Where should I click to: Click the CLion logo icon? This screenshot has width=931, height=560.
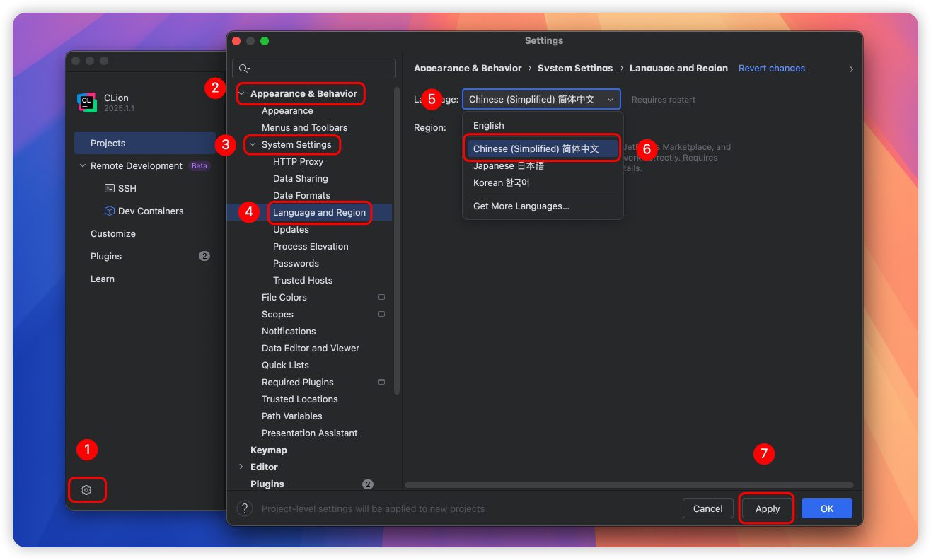point(87,103)
